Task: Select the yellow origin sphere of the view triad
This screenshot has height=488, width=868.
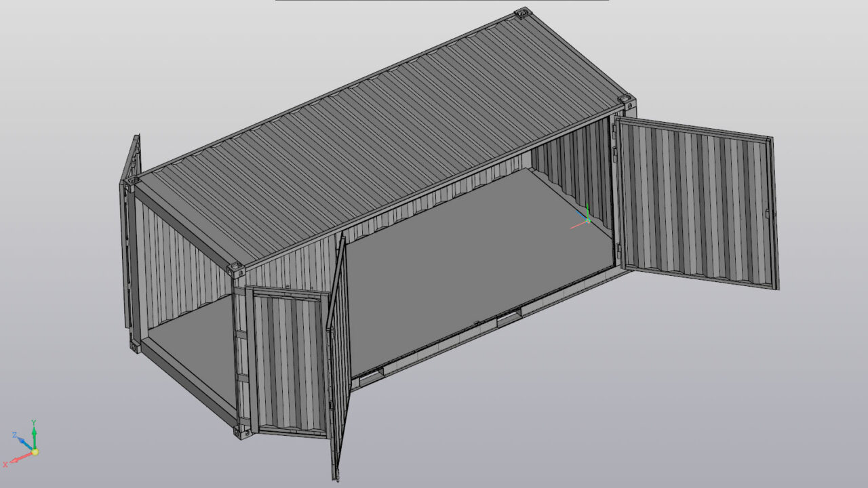Action: (x=34, y=451)
